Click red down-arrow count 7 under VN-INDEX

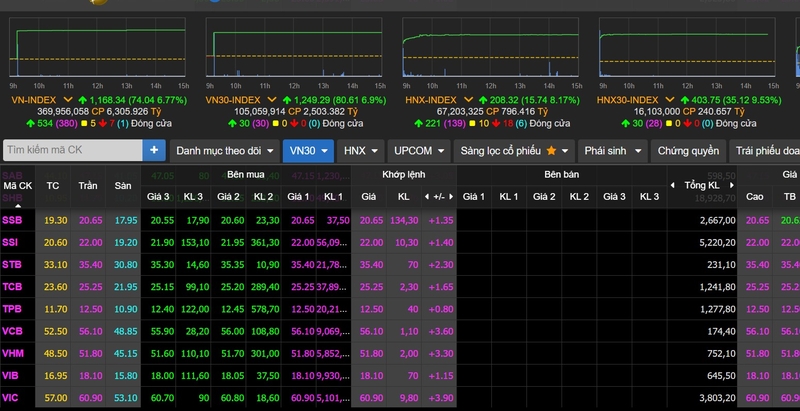pos(113,123)
